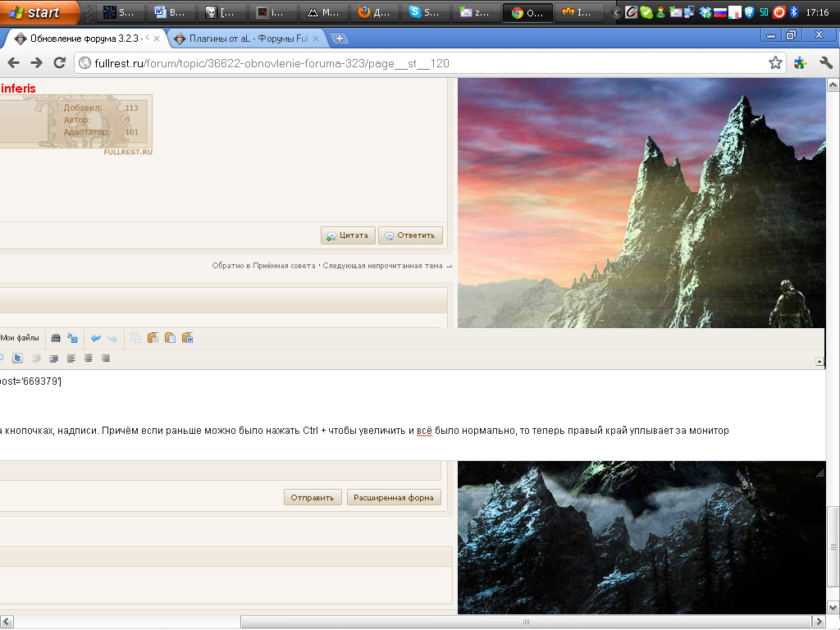This screenshot has width=840, height=630.
Task: Undo the last edit in editor
Action: coord(95,338)
